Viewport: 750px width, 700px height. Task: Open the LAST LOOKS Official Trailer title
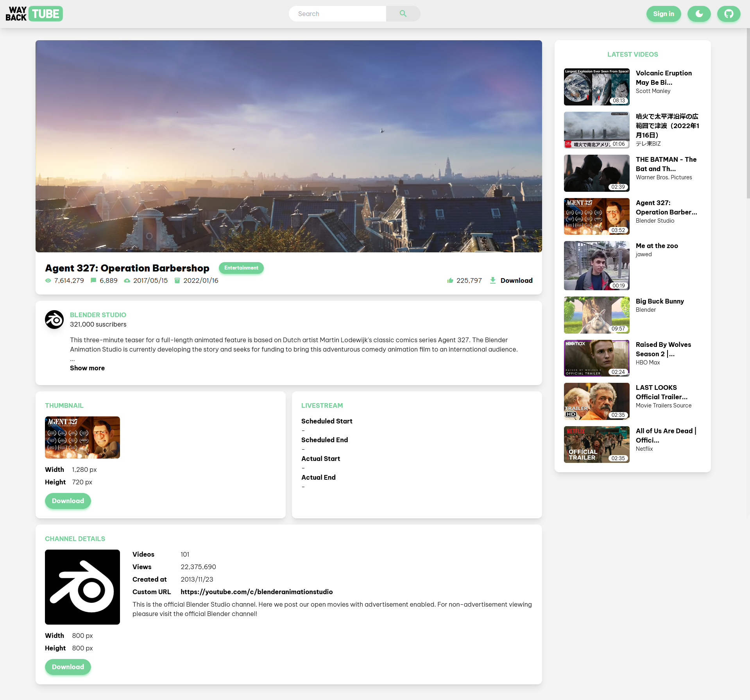tap(662, 392)
